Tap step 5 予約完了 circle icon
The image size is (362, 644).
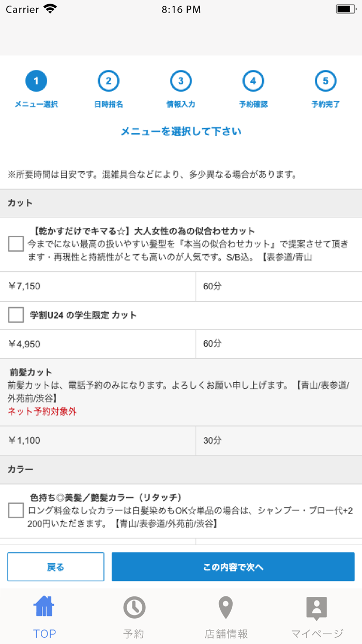click(325, 80)
